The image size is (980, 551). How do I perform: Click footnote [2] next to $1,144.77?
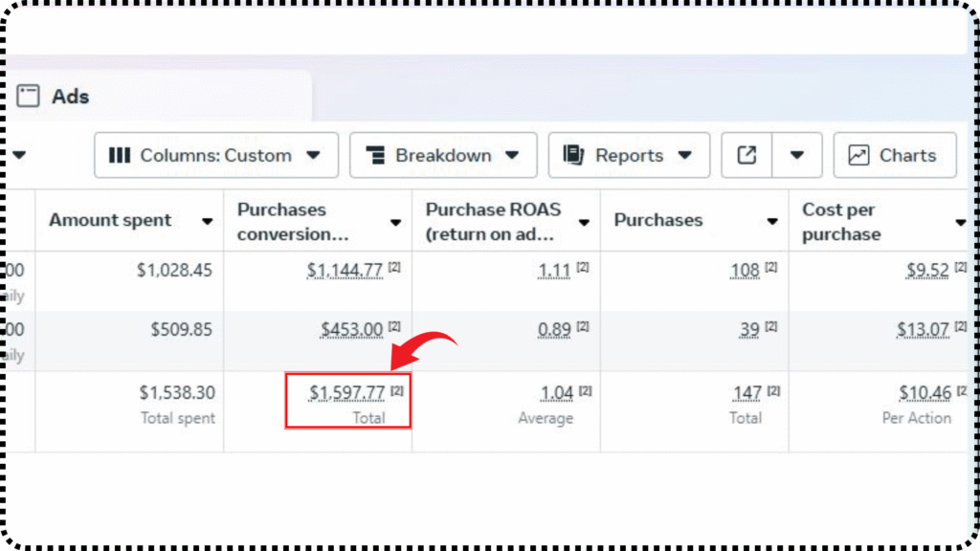(394, 268)
